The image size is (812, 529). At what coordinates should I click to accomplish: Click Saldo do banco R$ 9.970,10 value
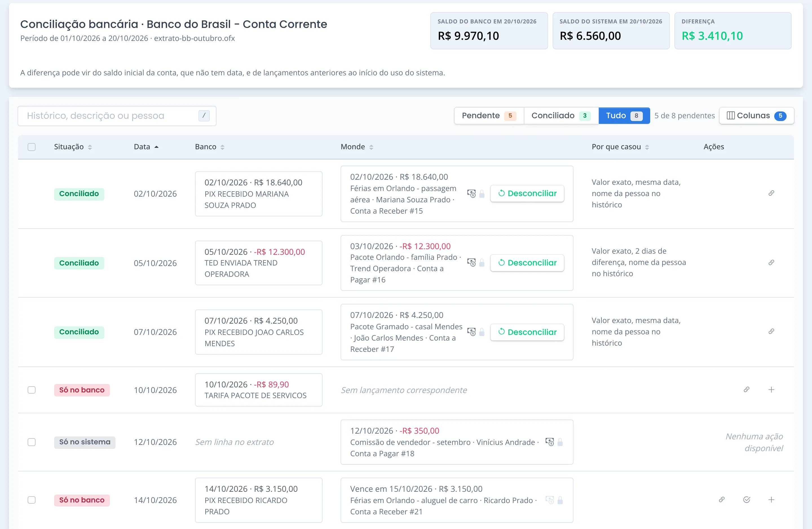pos(468,36)
